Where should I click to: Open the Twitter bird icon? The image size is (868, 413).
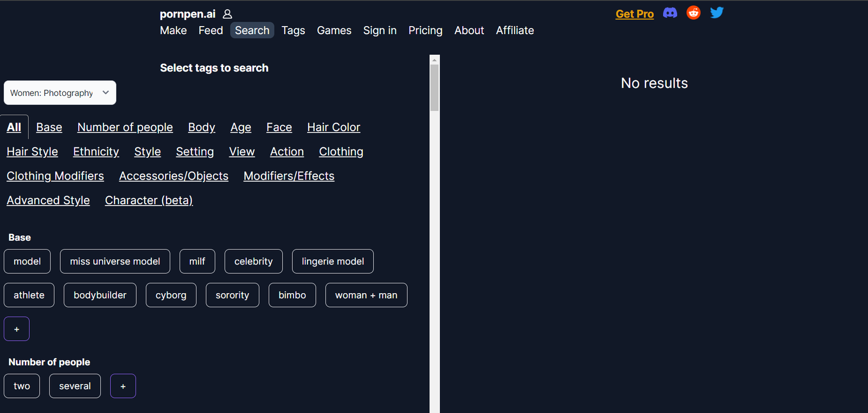(x=717, y=13)
